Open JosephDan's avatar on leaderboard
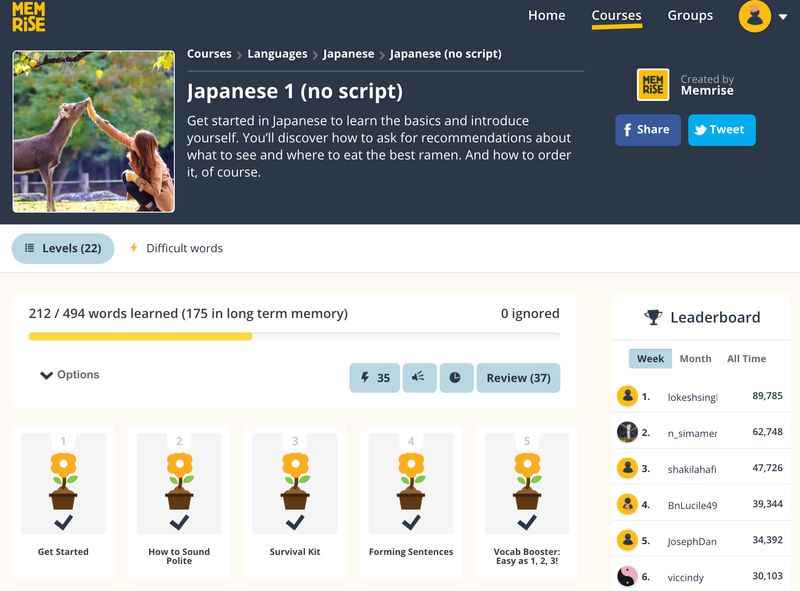Viewport: 800px width, 591px height. (628, 540)
